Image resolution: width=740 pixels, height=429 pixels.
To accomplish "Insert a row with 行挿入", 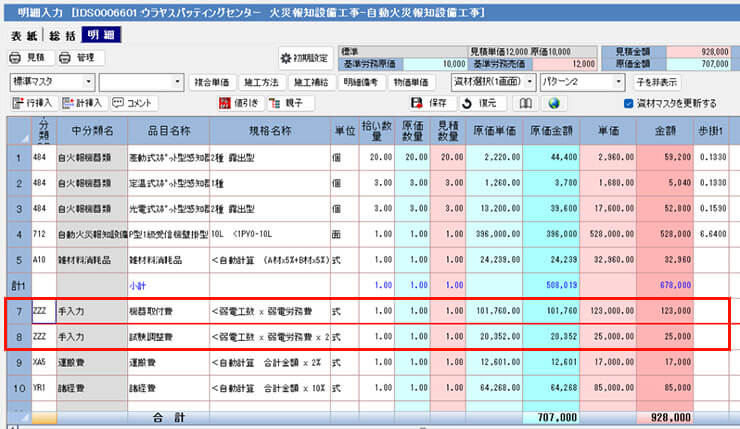I will pos(32,103).
